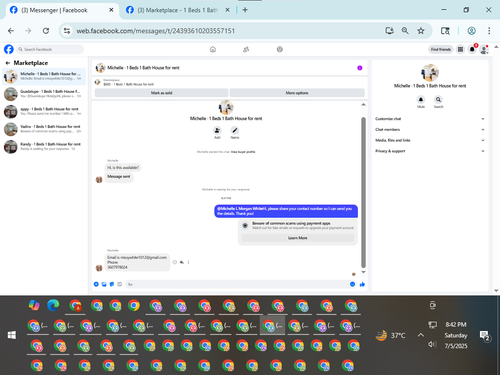Screen dimensions: 500x375
Task: Open appy's conversation in the chat list
Action: (44, 112)
